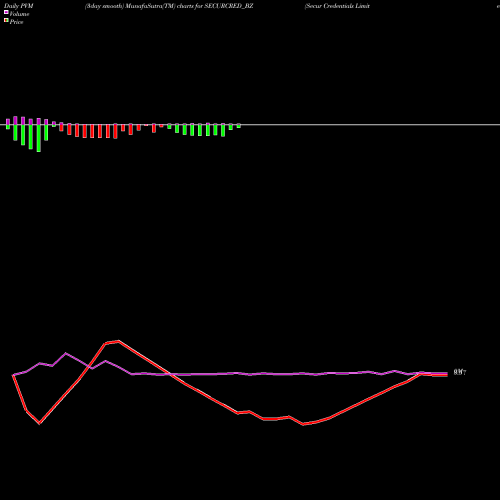Click the Price legend color swatch
Image resolution: width=500 pixels, height=500 pixels.
tap(6, 21)
